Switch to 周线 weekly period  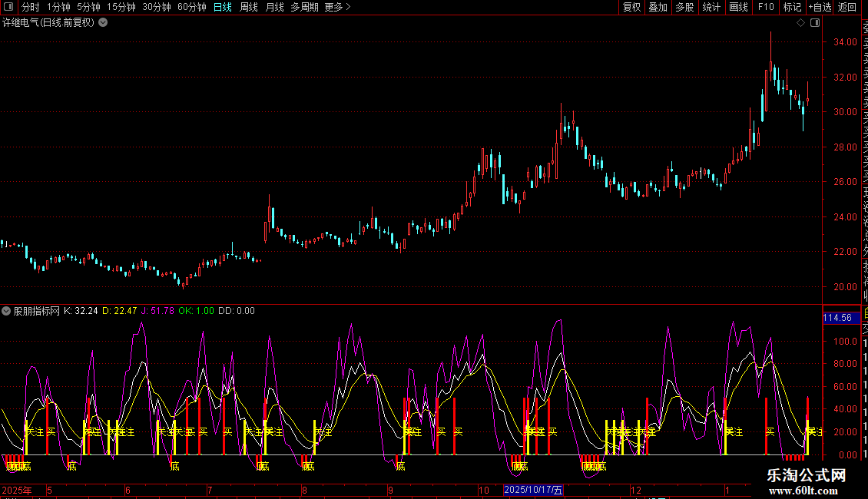point(249,8)
